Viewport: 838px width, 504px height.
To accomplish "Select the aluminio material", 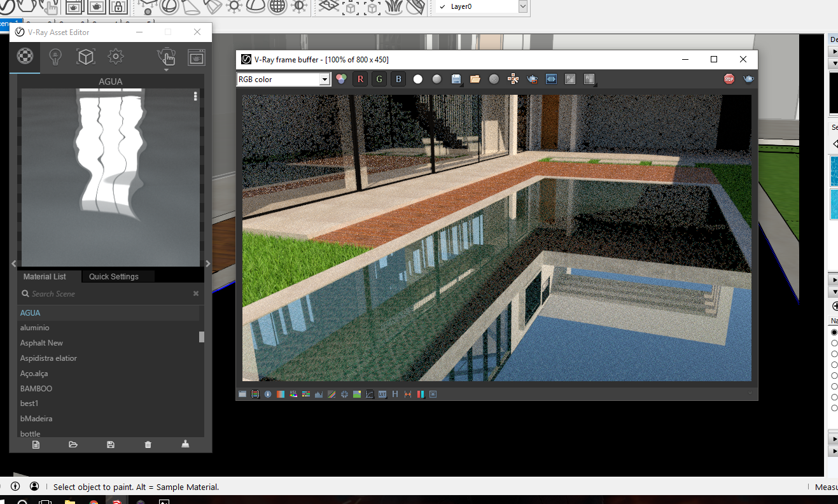I will coord(35,328).
